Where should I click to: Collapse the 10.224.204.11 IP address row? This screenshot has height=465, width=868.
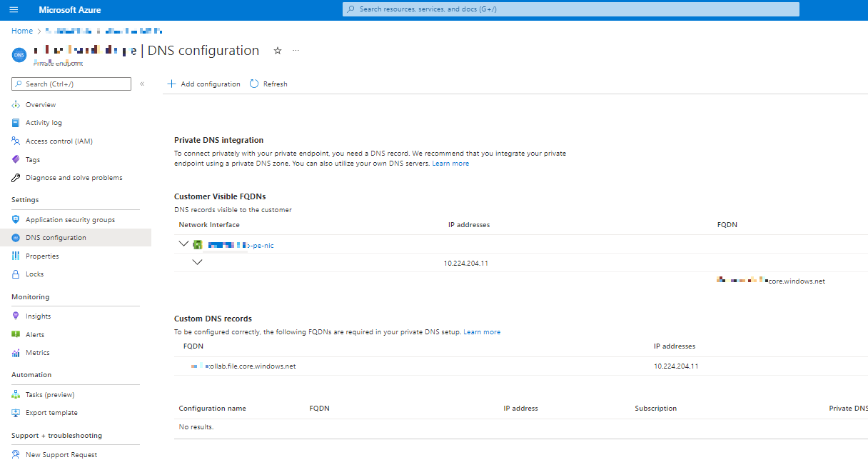tap(198, 262)
